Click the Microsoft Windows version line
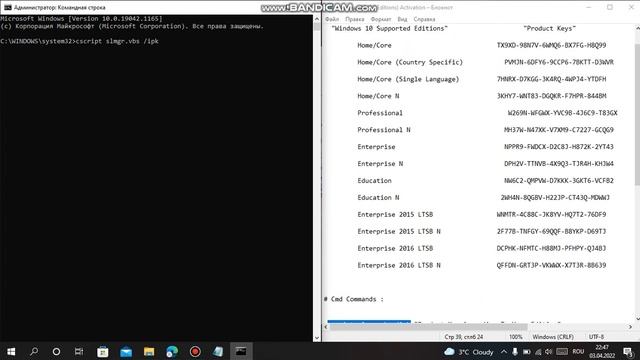The width and height of the screenshot is (640, 360). pyautogui.click(x=81, y=19)
